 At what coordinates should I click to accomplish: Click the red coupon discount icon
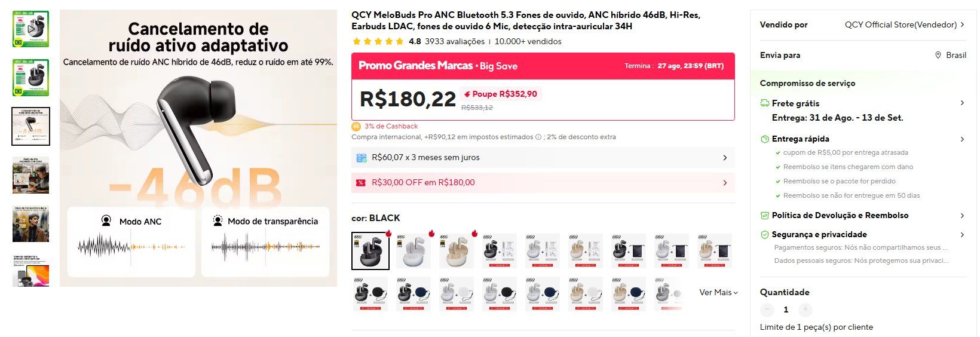tap(361, 183)
